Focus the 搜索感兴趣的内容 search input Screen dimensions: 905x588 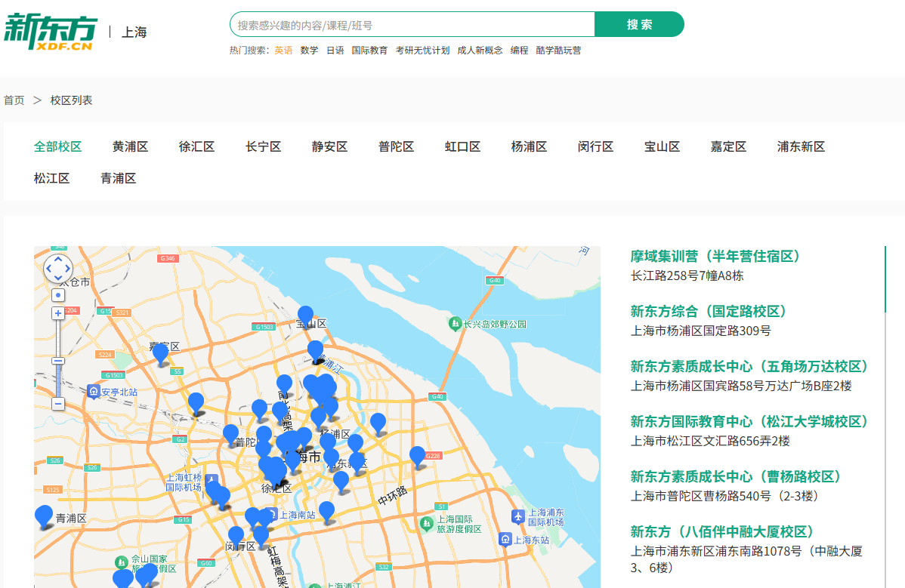click(412, 25)
